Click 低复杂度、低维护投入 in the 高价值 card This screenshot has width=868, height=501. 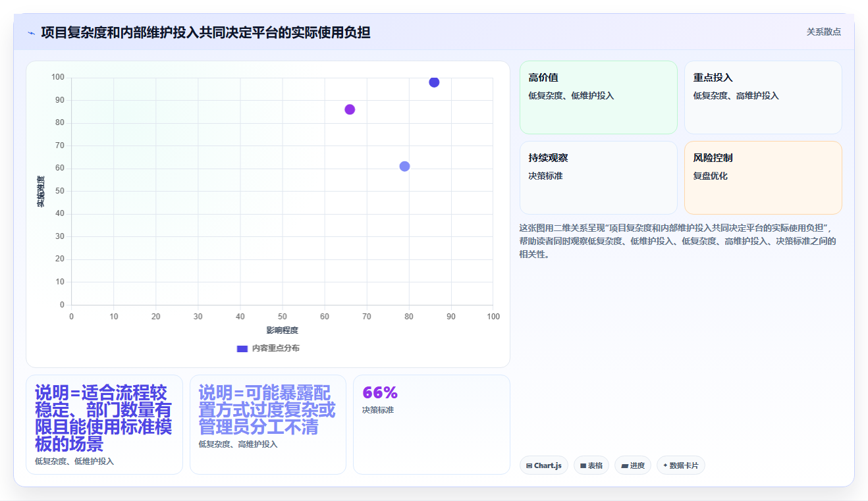tap(571, 95)
